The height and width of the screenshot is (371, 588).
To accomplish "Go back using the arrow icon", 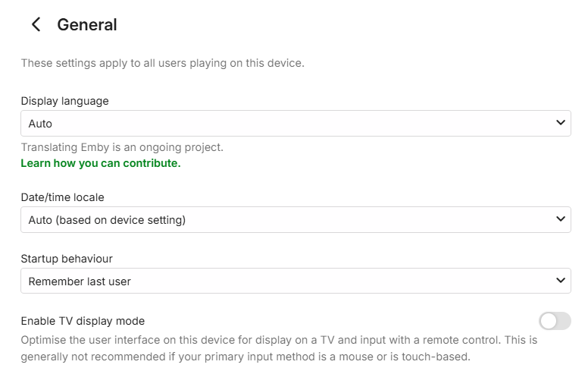I will [36, 25].
